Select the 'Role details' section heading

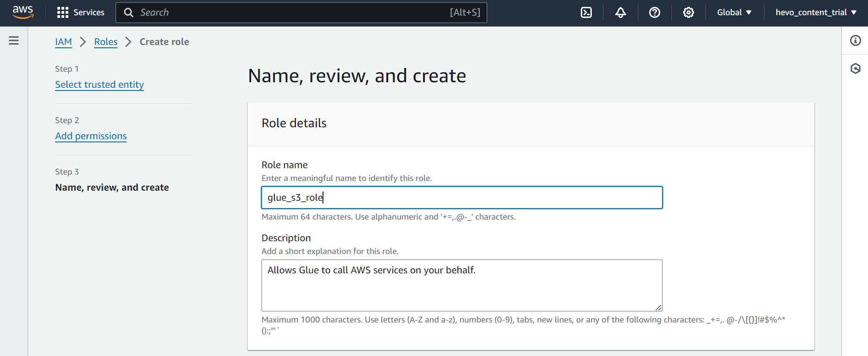294,123
